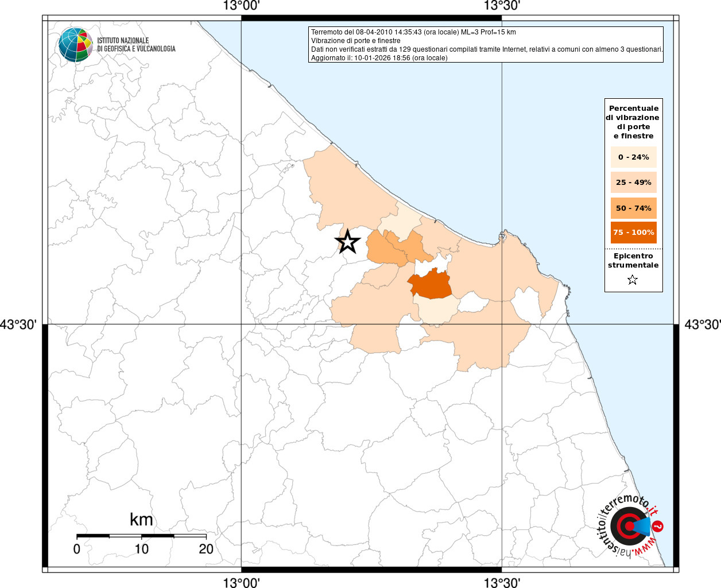Select the 0 - 24% legend swatch
Viewport: 721px width, 588px height.
point(633,157)
